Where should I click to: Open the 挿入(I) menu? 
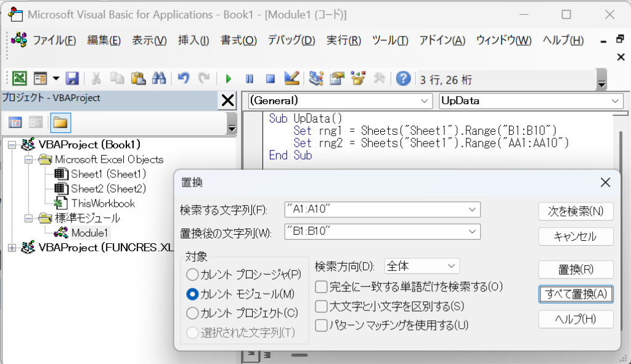(193, 40)
